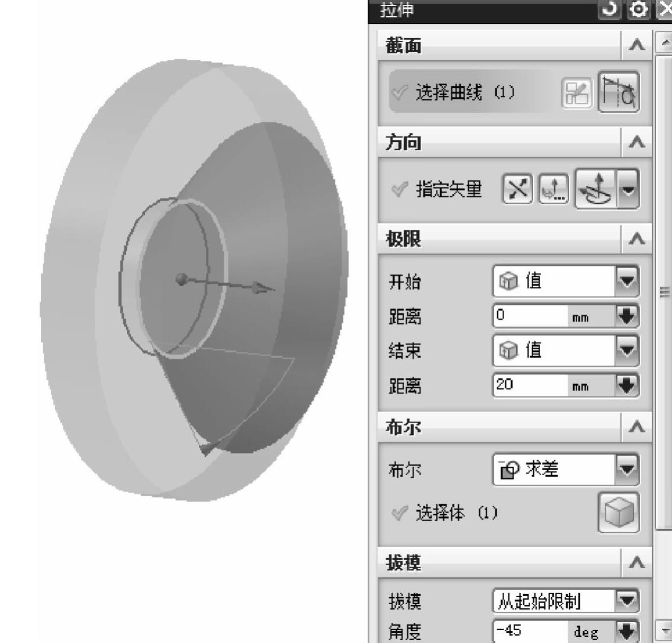This screenshot has width=672, height=643.
Task: Collapse the 方向 section
Action: pyautogui.click(x=637, y=142)
